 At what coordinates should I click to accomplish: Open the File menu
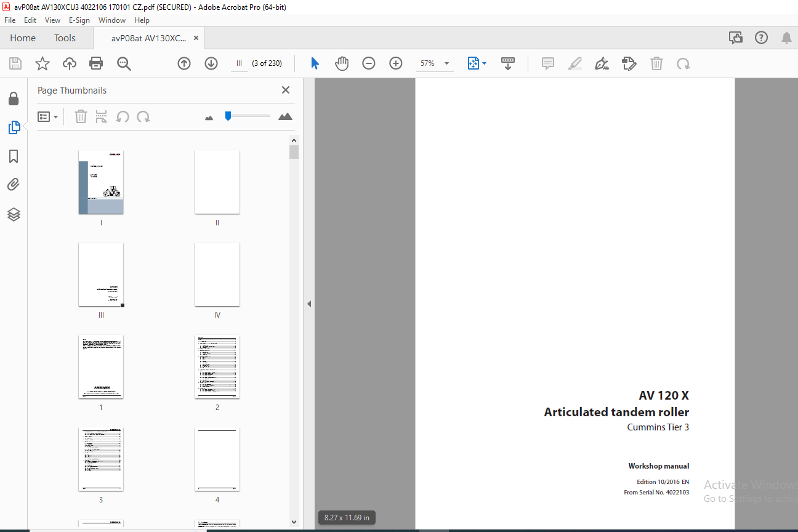(x=10, y=20)
